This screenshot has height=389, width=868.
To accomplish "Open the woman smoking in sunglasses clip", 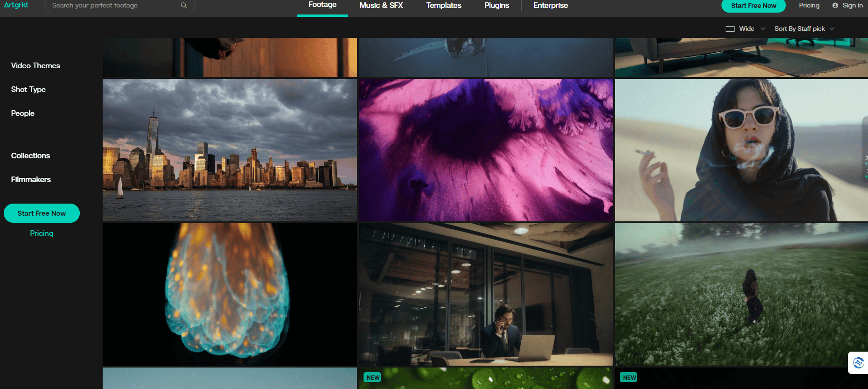I will click(742, 150).
